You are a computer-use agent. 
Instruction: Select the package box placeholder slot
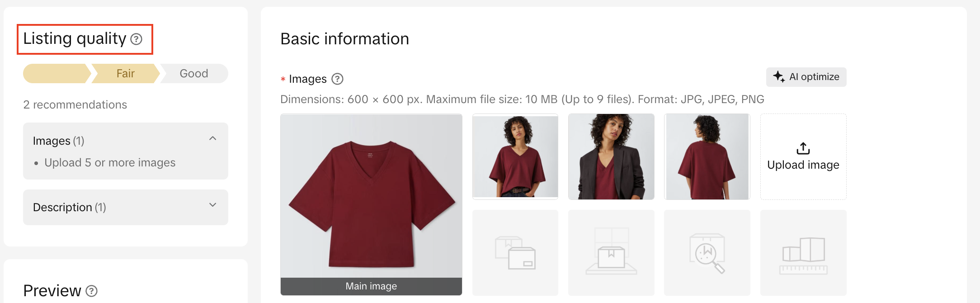(515, 252)
